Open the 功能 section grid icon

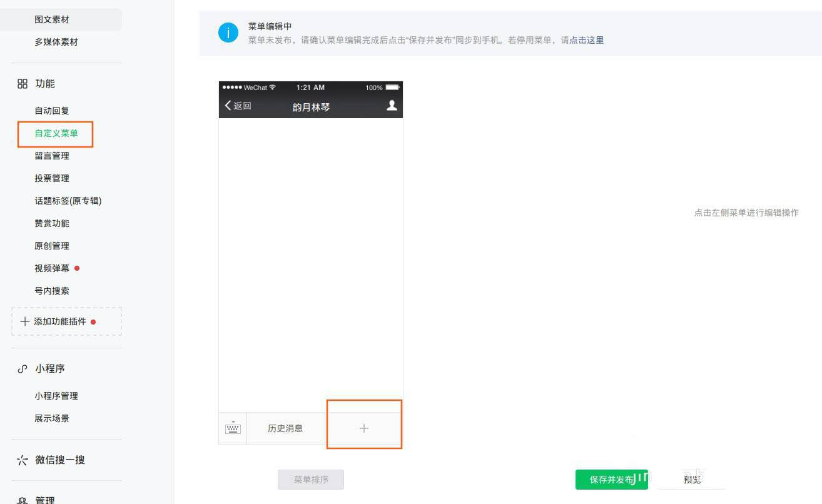23,83
